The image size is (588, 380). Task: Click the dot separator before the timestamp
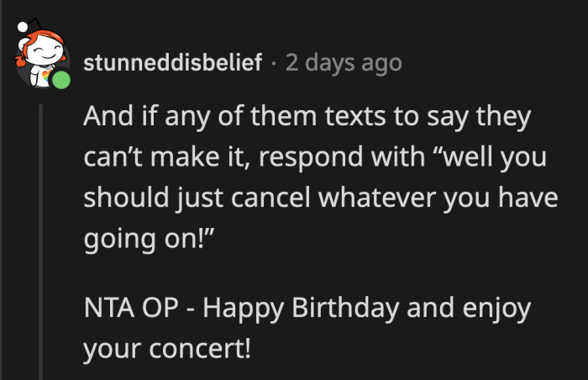click(x=274, y=63)
